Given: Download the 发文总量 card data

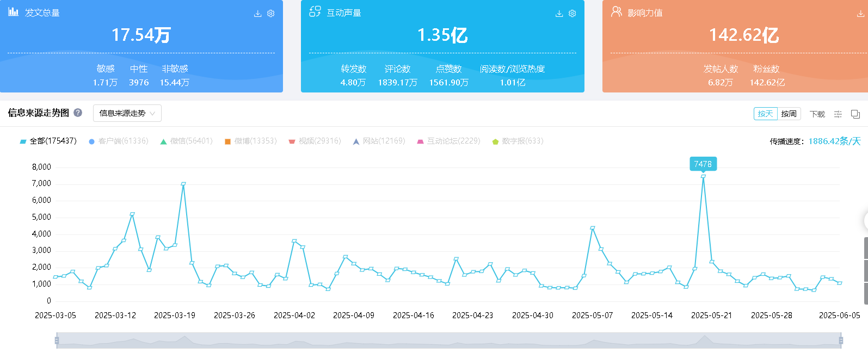Looking at the screenshot, I should pyautogui.click(x=257, y=14).
